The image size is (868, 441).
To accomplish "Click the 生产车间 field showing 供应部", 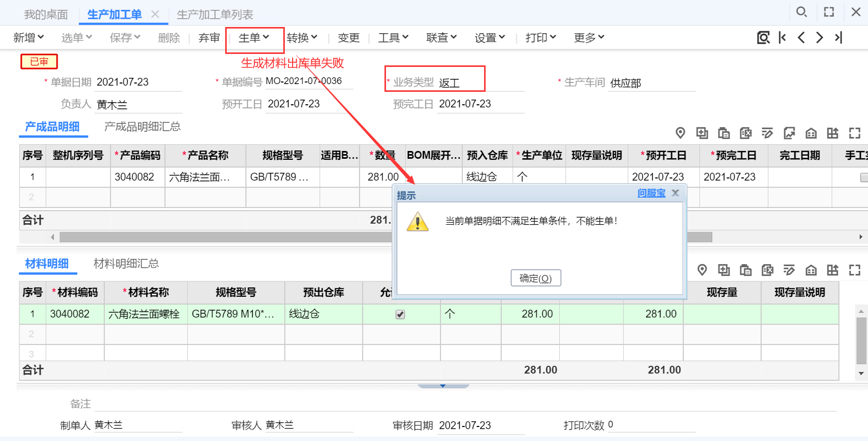I will [x=652, y=82].
